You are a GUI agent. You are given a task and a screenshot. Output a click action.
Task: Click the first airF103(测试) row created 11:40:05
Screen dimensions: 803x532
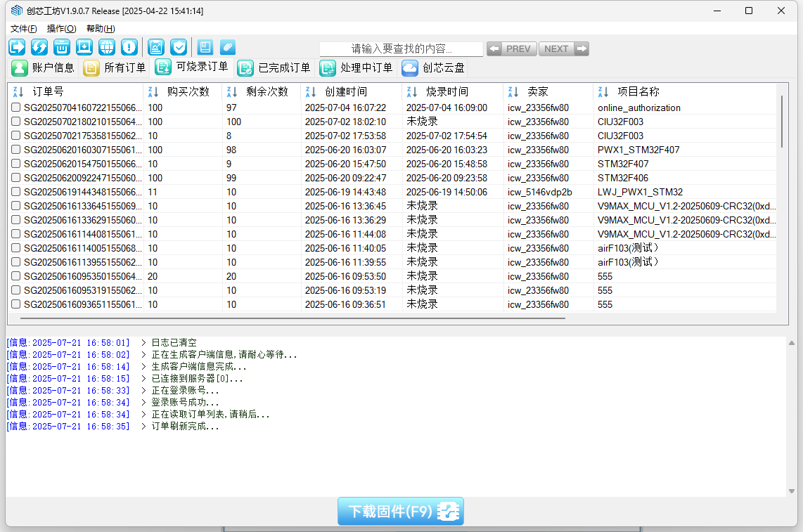pyautogui.click(x=628, y=248)
